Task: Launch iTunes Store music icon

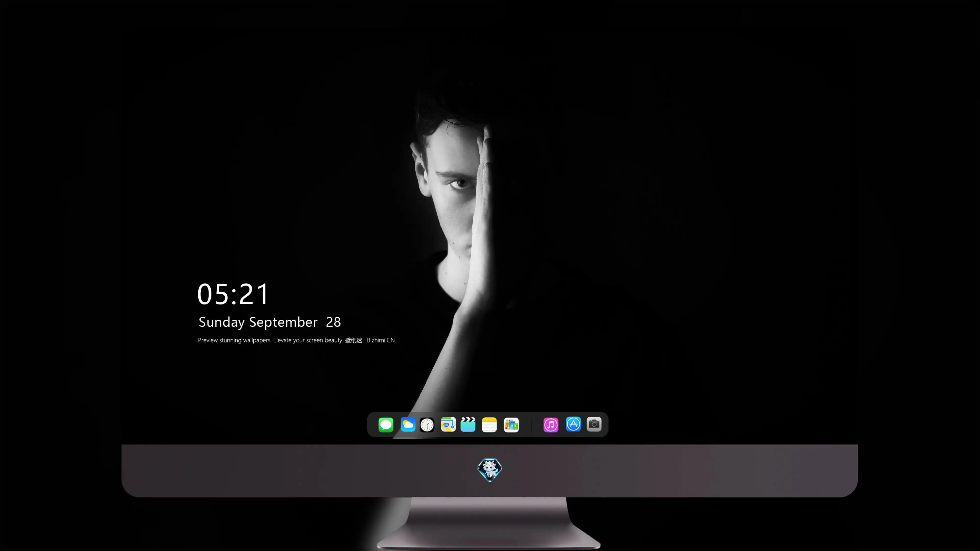Action: click(551, 425)
